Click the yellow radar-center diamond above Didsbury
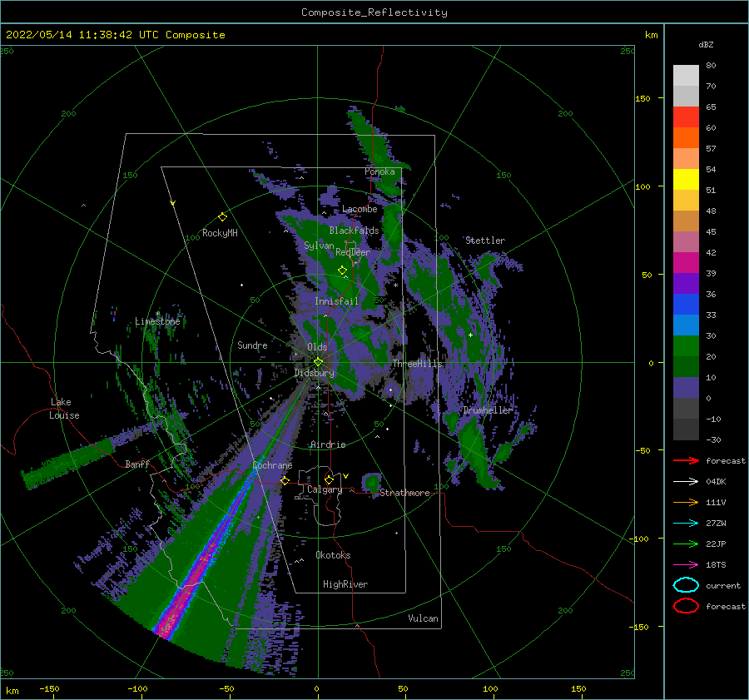 pos(318,362)
